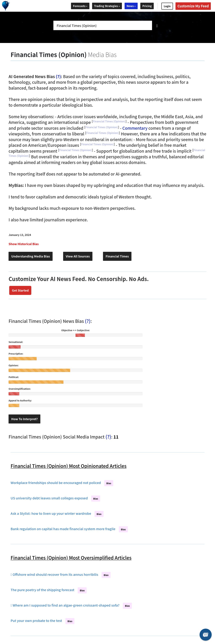The width and height of the screenshot is (215, 644).
Task: Click the question mark beside AI Generated News Bias
Action: 58,77
